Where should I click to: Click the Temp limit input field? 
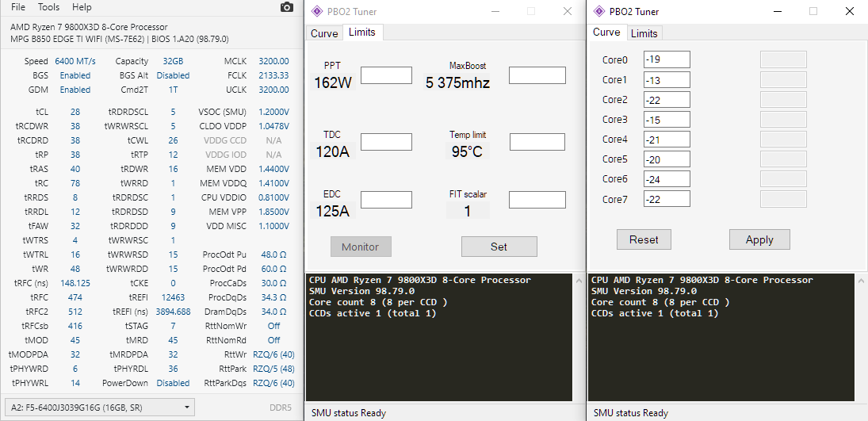[x=537, y=142]
